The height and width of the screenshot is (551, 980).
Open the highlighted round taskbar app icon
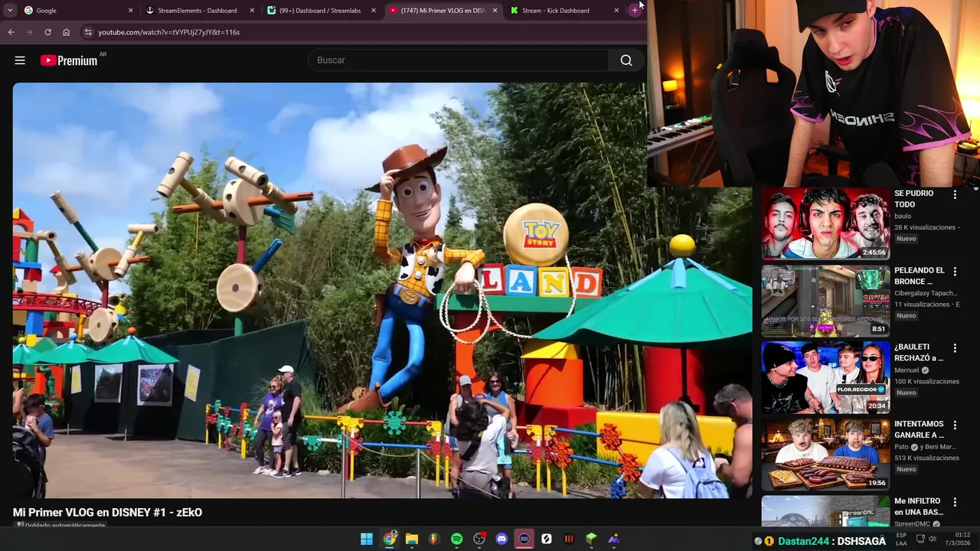(x=524, y=540)
